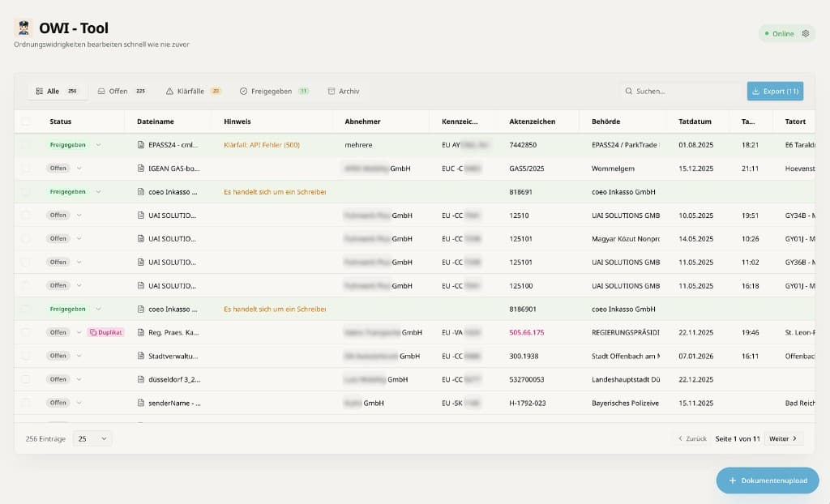Click 'Magyar Közut Nonpr' Behörde cell
Screen dimensions: 830x504
(626, 239)
